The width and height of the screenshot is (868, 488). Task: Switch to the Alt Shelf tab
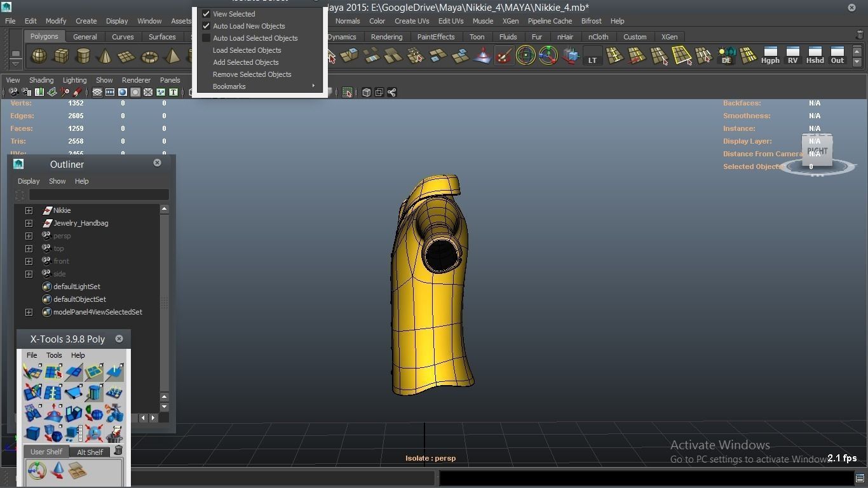(90, 452)
